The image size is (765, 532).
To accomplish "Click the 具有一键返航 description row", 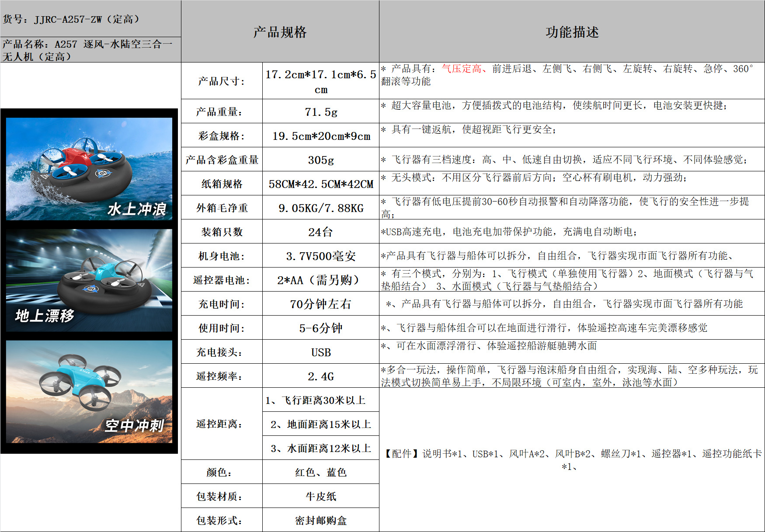I will (x=572, y=136).
